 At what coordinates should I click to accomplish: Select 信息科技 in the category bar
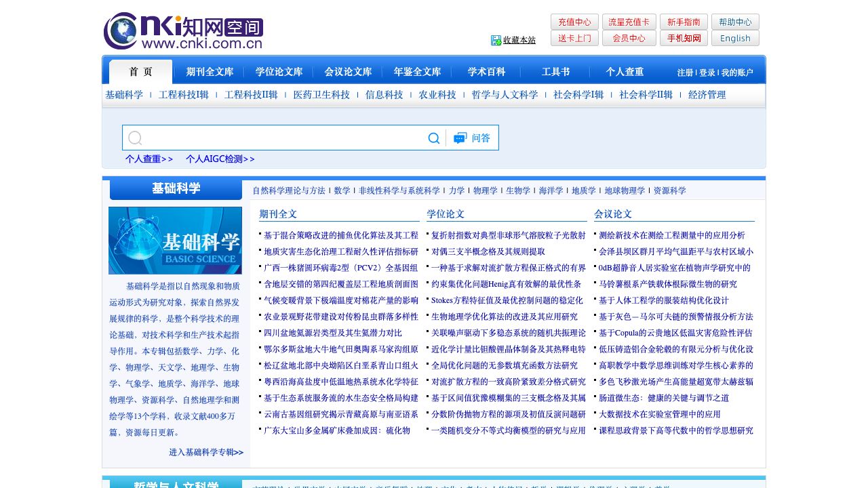pyautogui.click(x=384, y=95)
